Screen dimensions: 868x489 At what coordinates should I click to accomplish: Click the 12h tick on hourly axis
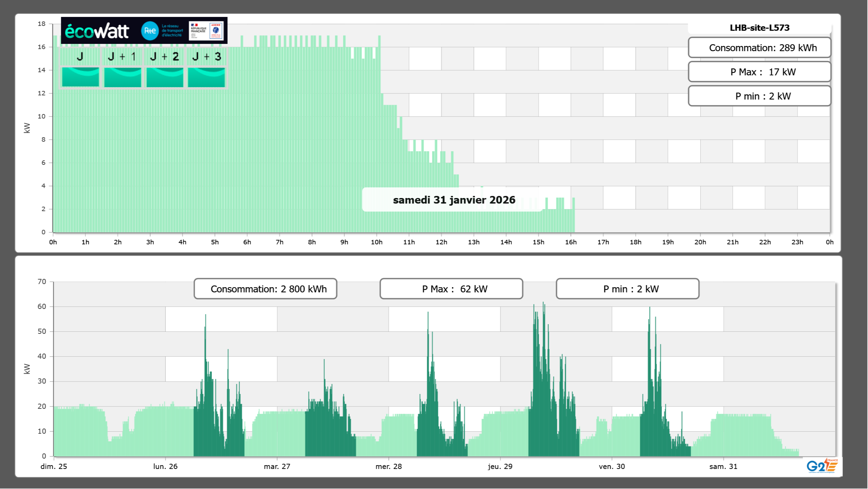[x=441, y=242]
